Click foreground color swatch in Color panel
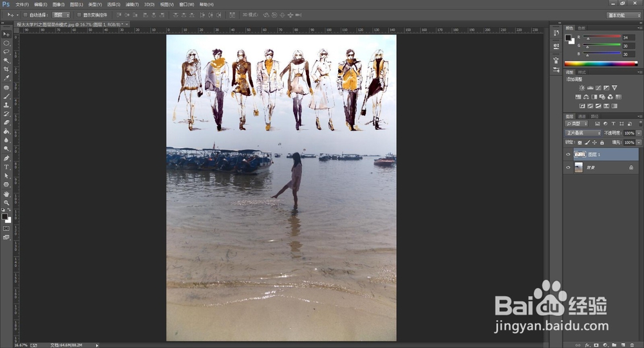The image size is (644, 348). 569,38
